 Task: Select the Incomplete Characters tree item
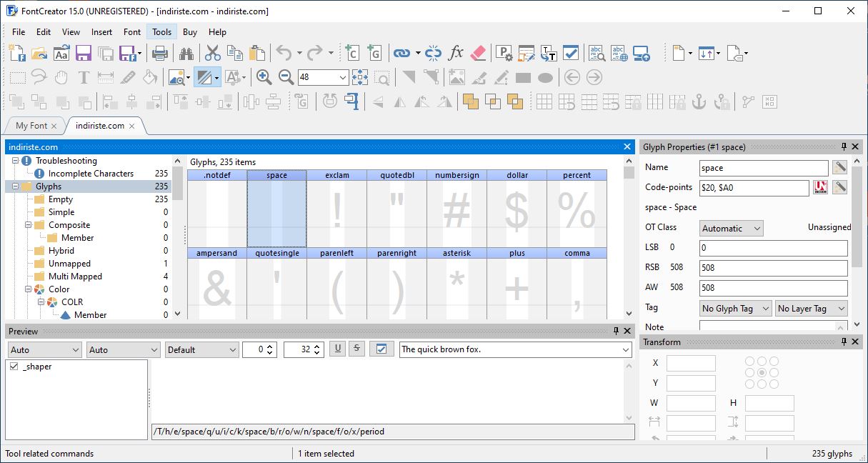click(91, 174)
